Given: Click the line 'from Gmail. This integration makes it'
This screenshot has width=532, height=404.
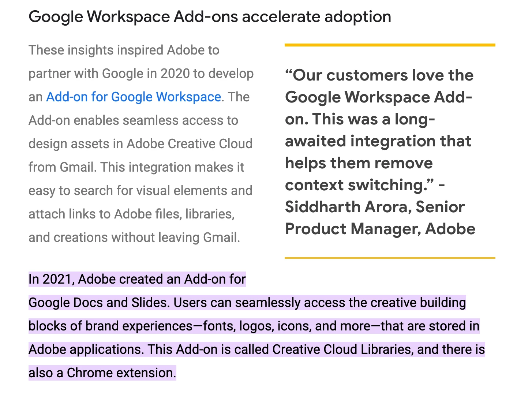Looking at the screenshot, I should pos(136,167).
